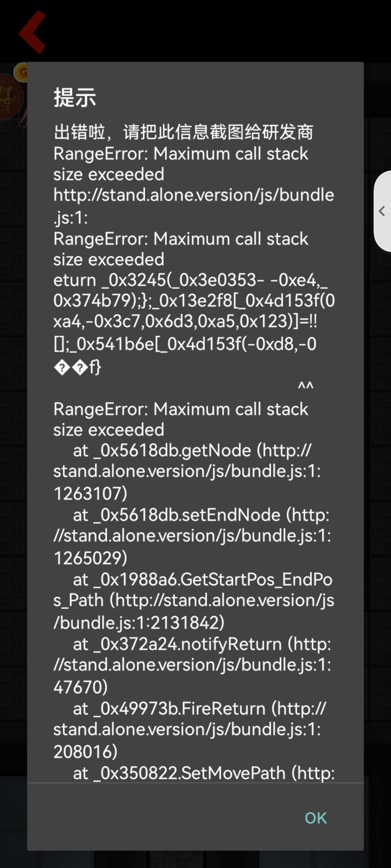Tap the �� replacement character glyphs
Viewport: 391px width, 868px height.
(71, 368)
